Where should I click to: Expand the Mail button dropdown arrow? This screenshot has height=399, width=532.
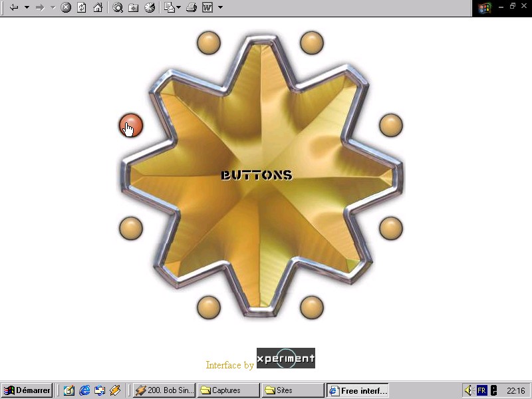(178, 7)
